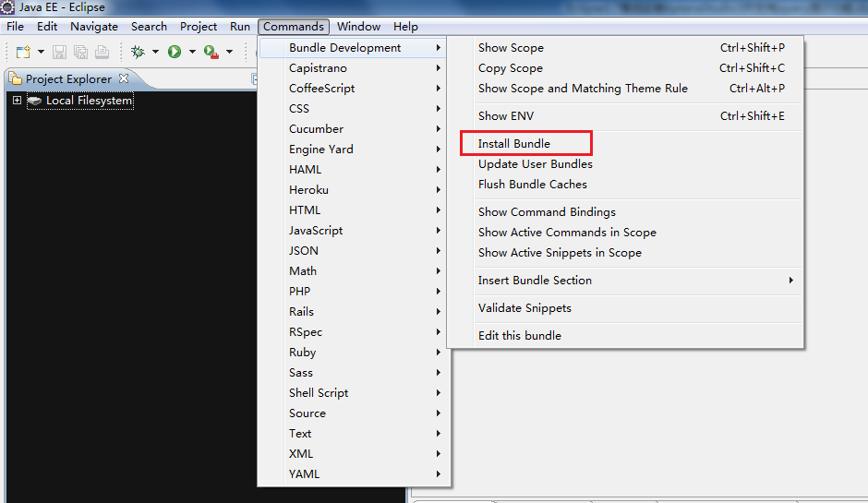The width and height of the screenshot is (868, 503).
Task: Expand the Cucumber submenu arrow
Action: (438, 129)
